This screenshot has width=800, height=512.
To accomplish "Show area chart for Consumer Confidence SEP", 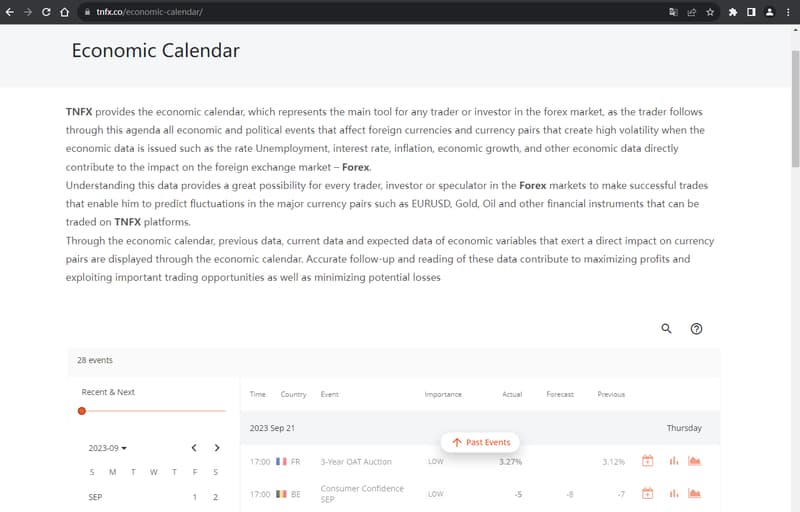I will pyautogui.click(x=694, y=493).
